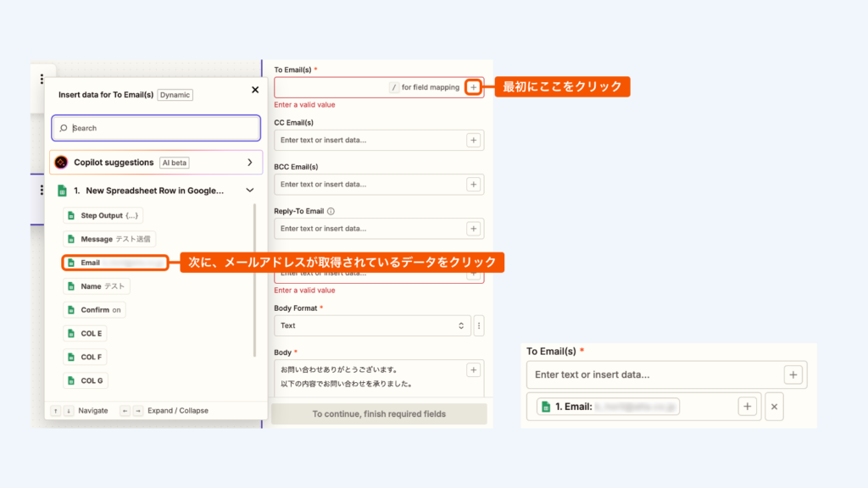Click the plus icon in CC Email(s) field
This screenshot has height=488, width=868.
click(x=473, y=141)
